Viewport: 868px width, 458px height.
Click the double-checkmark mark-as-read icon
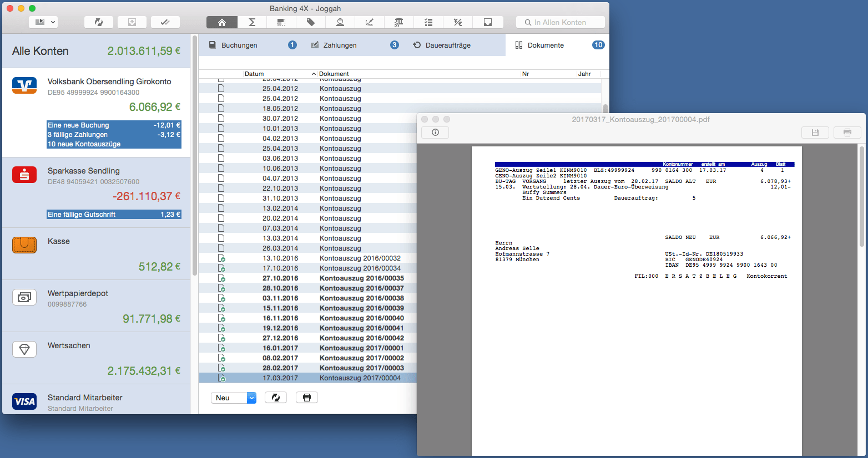[165, 22]
